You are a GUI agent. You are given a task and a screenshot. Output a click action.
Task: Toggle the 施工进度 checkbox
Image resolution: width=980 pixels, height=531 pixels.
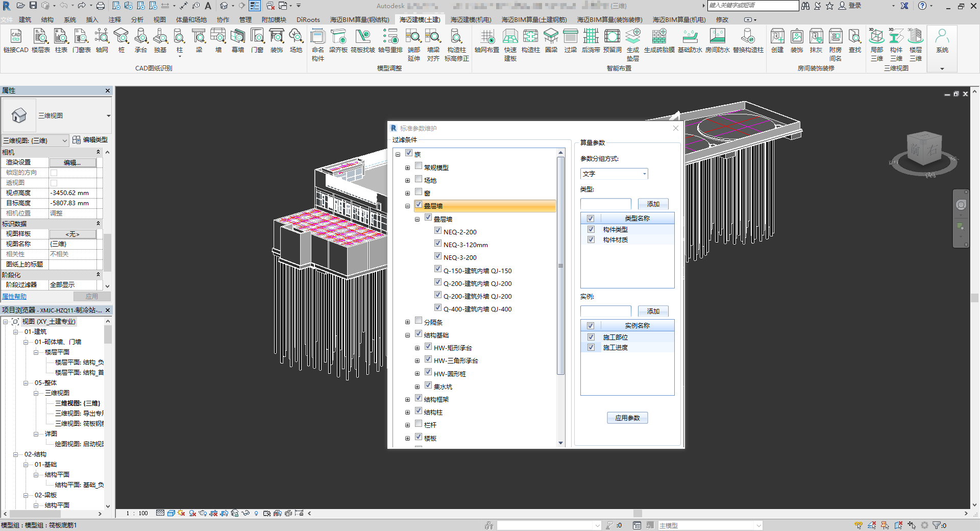click(591, 347)
